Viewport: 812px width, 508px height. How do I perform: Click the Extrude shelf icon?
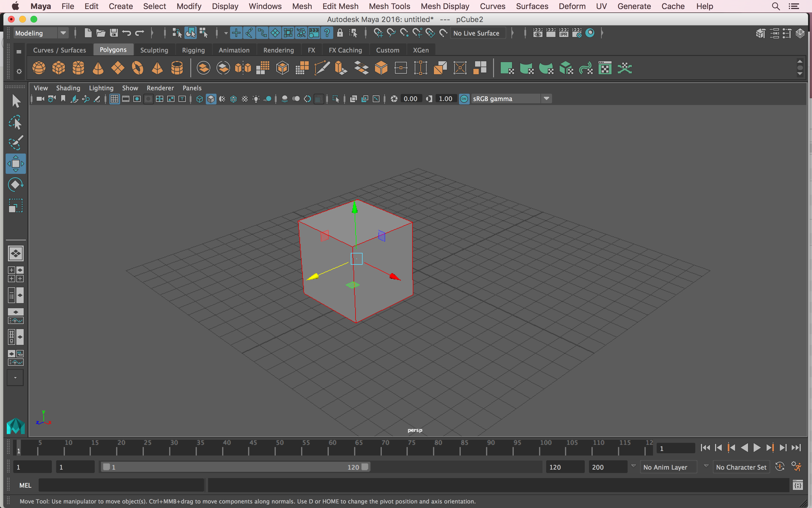click(x=342, y=68)
